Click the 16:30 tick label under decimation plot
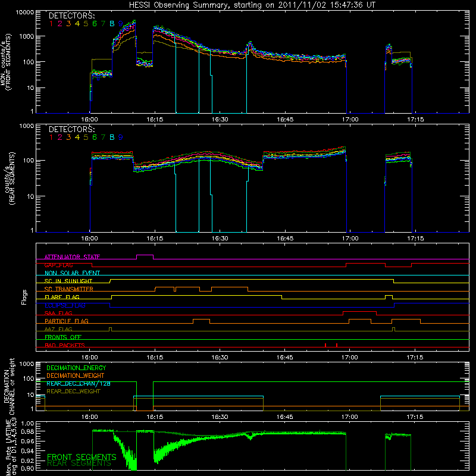The image size is (476, 476). point(220,417)
